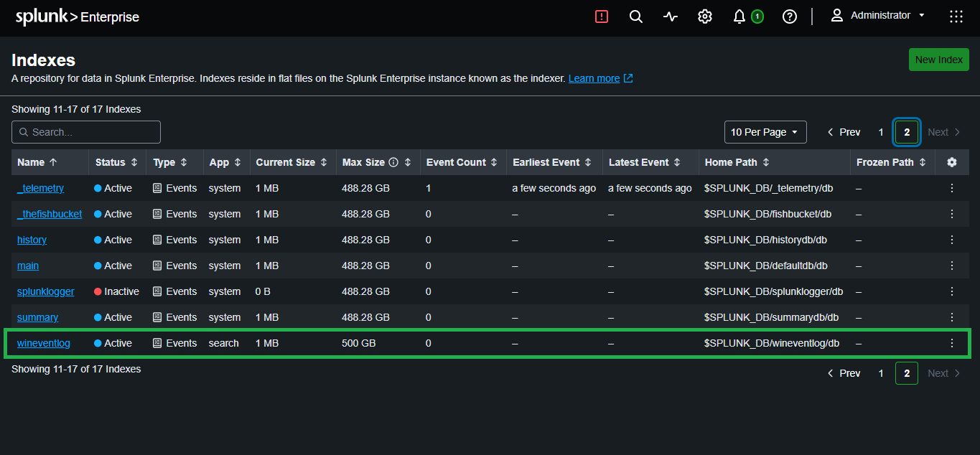The image size is (980, 455).
Task: Focus the index Search field
Action: pos(86,132)
